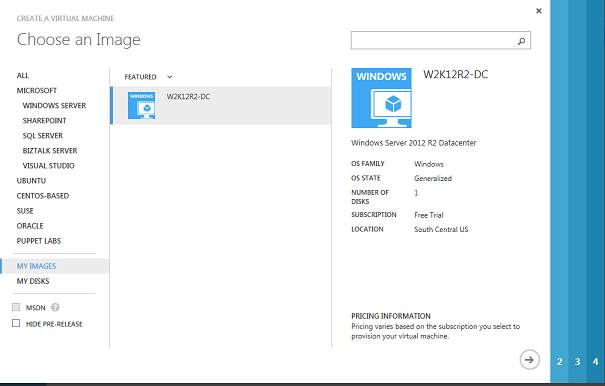The width and height of the screenshot is (605, 386).
Task: Click the Generalized OS state value
Action: pyautogui.click(x=433, y=179)
